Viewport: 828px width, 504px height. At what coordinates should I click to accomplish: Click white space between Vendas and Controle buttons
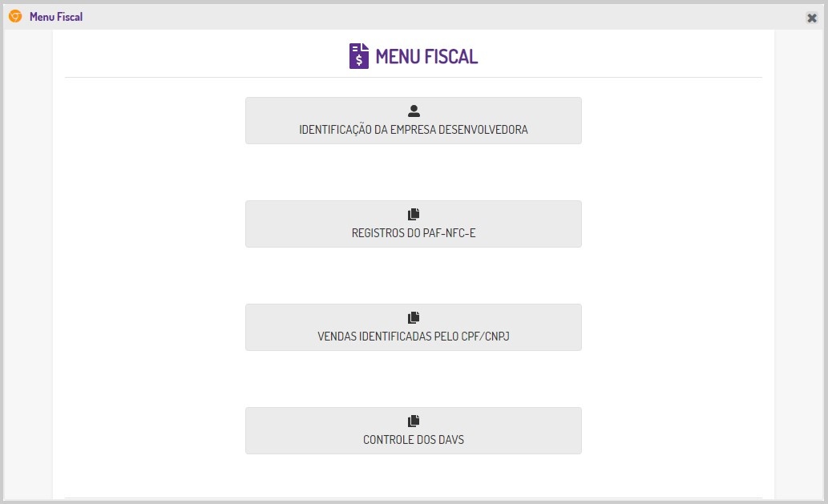[x=414, y=379]
